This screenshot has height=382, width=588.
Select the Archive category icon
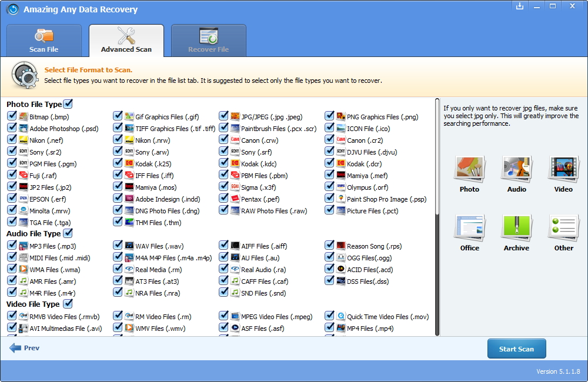coord(516,227)
